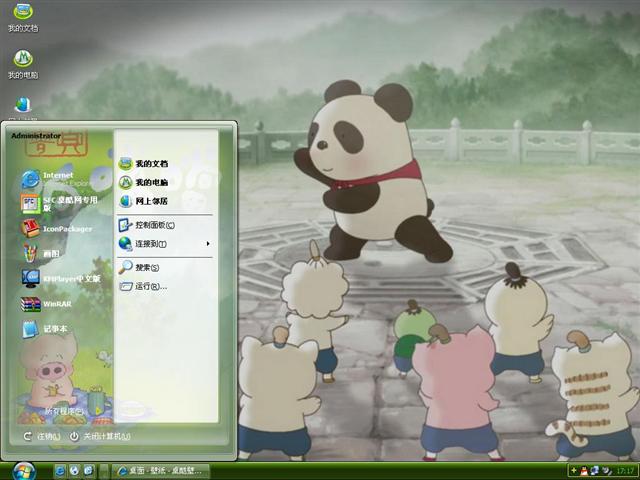Open QQ penguin tray icon

coord(584,471)
